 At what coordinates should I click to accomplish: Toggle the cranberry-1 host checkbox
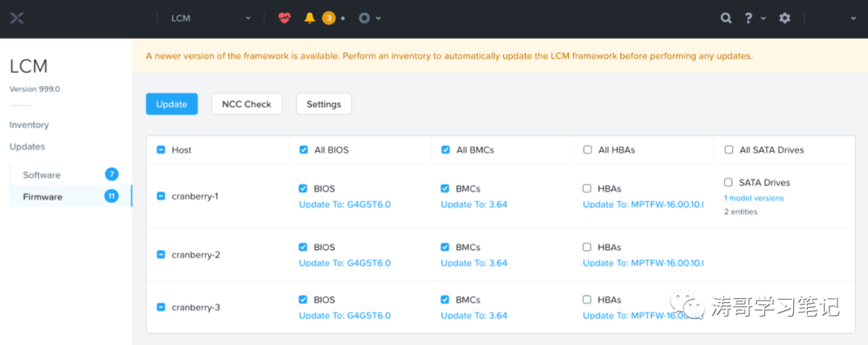tap(161, 195)
